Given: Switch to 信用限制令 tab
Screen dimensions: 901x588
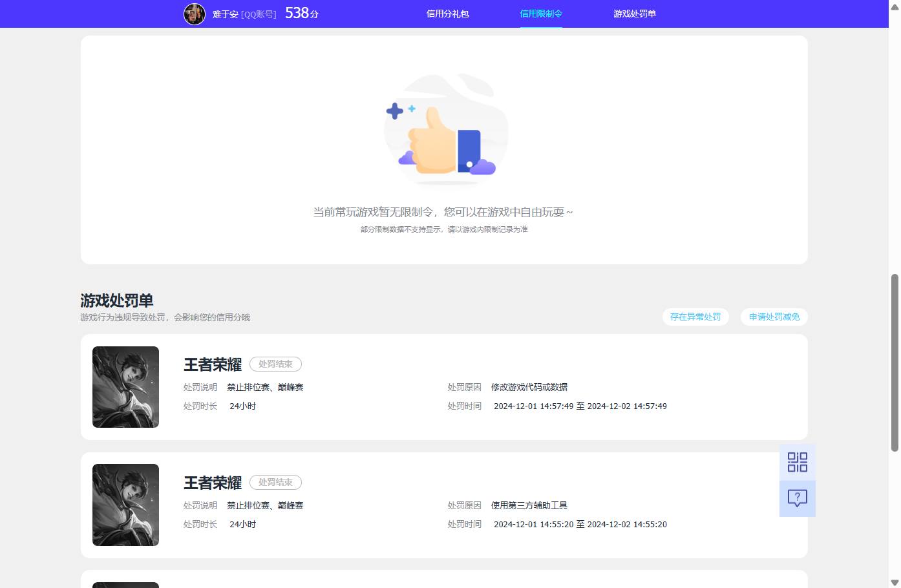Looking at the screenshot, I should [x=541, y=14].
